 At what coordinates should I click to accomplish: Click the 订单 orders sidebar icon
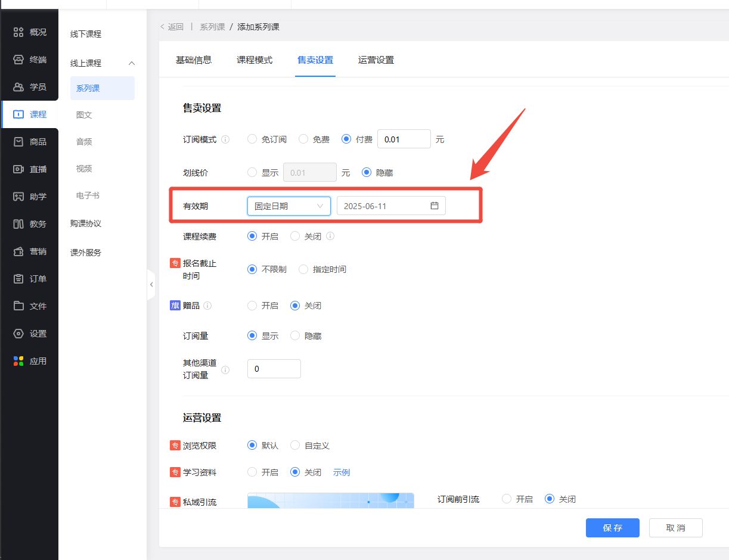18,279
